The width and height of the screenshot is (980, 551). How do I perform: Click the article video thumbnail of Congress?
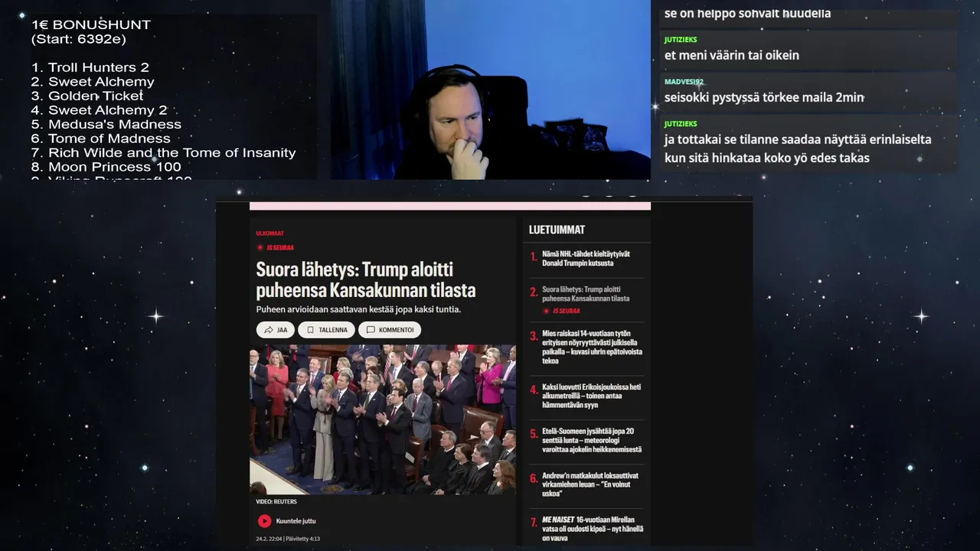pyautogui.click(x=383, y=419)
